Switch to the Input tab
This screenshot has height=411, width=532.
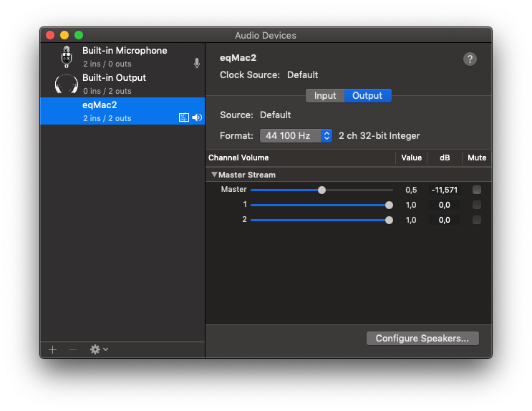(325, 96)
